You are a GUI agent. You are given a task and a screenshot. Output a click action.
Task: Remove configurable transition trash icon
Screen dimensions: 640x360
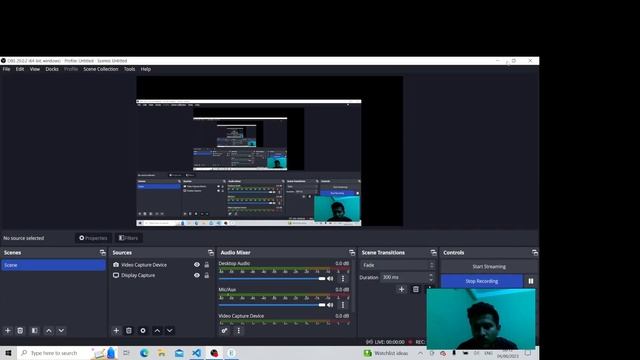(416, 289)
